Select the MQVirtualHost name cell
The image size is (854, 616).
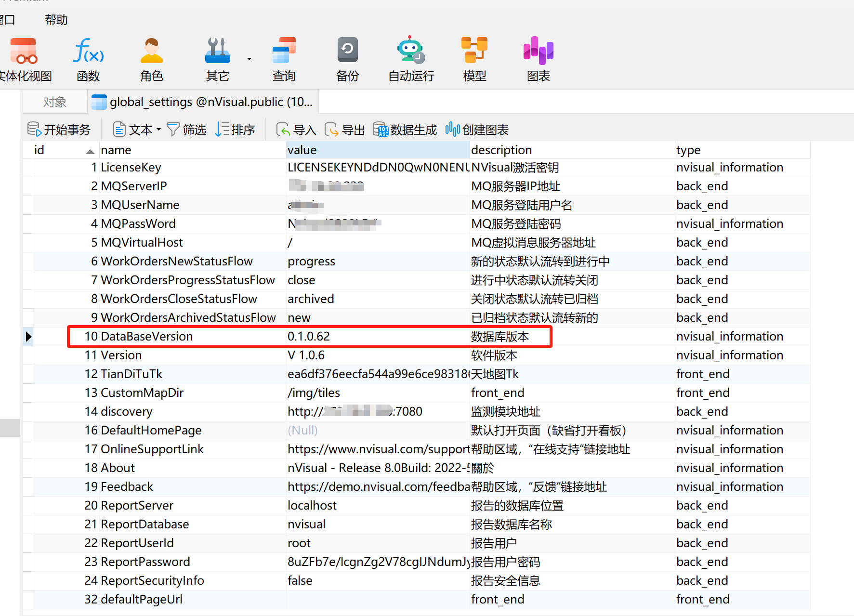click(193, 243)
